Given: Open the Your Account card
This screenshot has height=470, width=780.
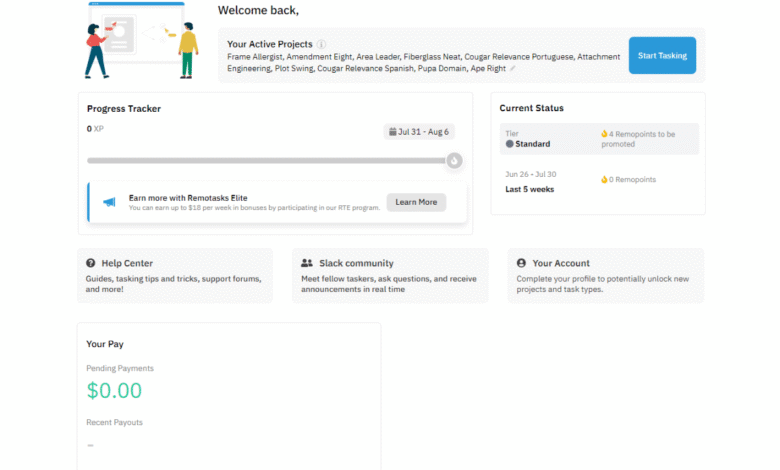Looking at the screenshot, I should pyautogui.click(x=605, y=276).
